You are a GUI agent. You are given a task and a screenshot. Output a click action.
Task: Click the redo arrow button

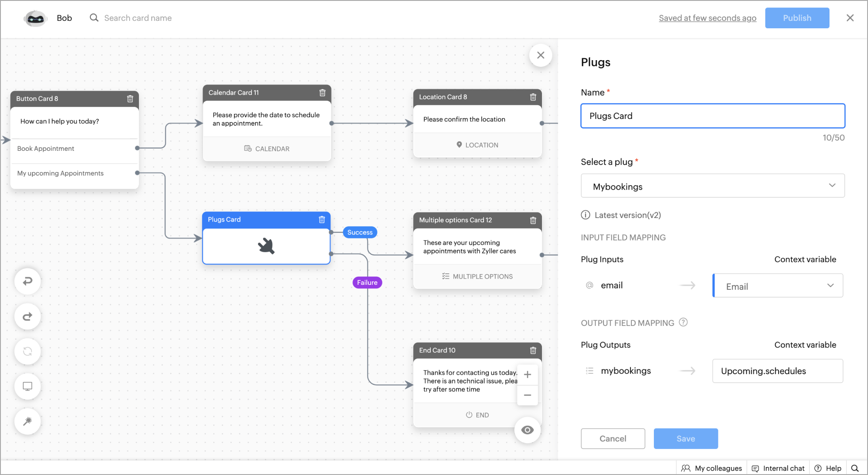click(27, 316)
